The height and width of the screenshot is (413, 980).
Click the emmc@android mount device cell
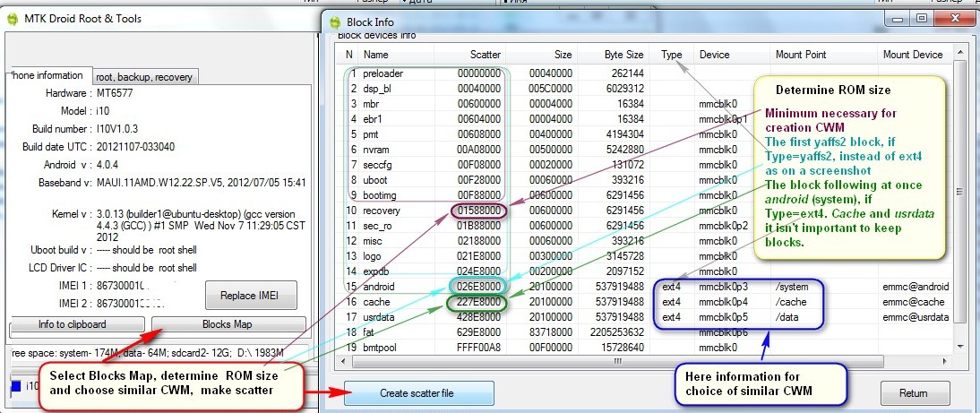click(916, 287)
